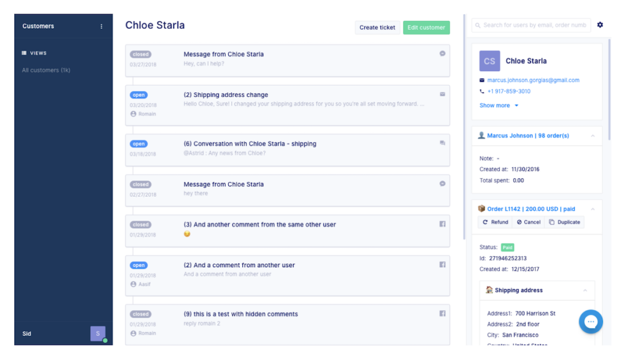Open the Shipping address change ticket
Screen dimensions: 628x364
click(x=288, y=105)
